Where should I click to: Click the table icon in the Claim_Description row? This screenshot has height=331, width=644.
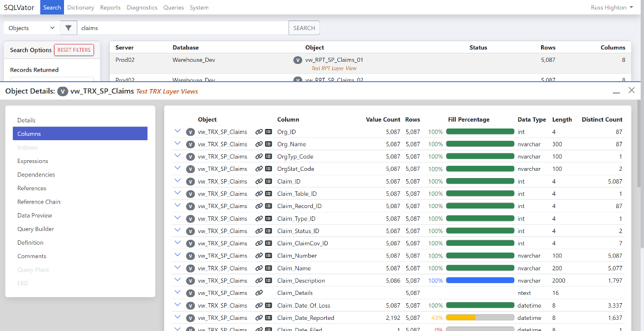click(268, 280)
